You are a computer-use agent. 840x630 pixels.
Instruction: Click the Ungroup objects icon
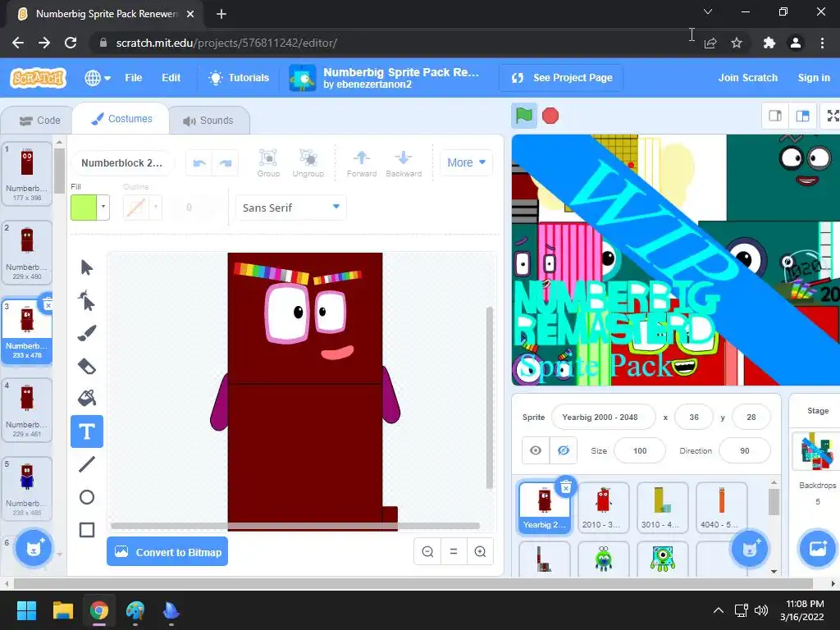click(308, 163)
